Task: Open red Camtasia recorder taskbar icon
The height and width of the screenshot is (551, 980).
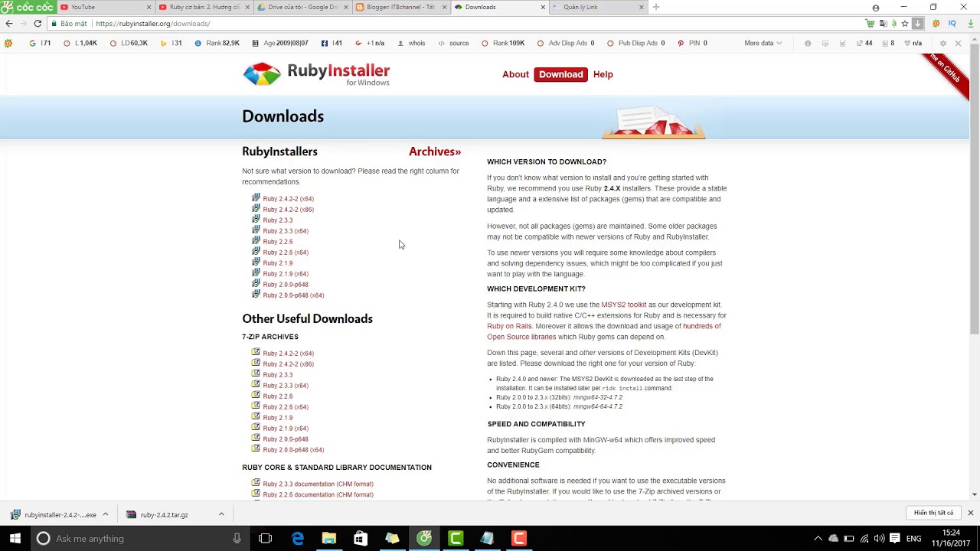Action: pos(518,539)
